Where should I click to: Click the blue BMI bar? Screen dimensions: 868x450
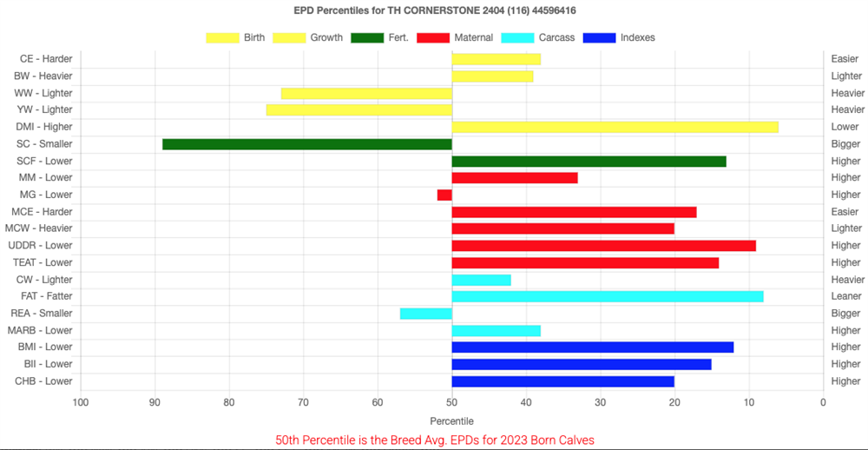[593, 347]
